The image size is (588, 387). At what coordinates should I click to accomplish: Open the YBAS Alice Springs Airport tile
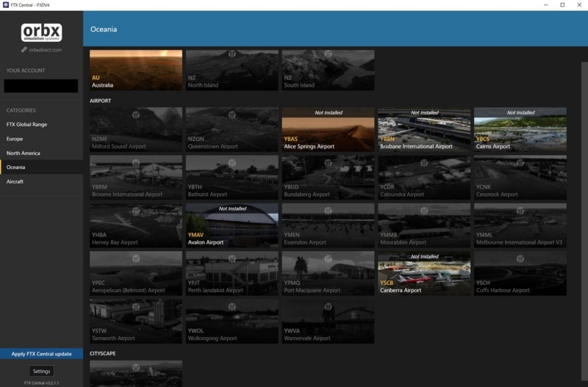click(328, 130)
